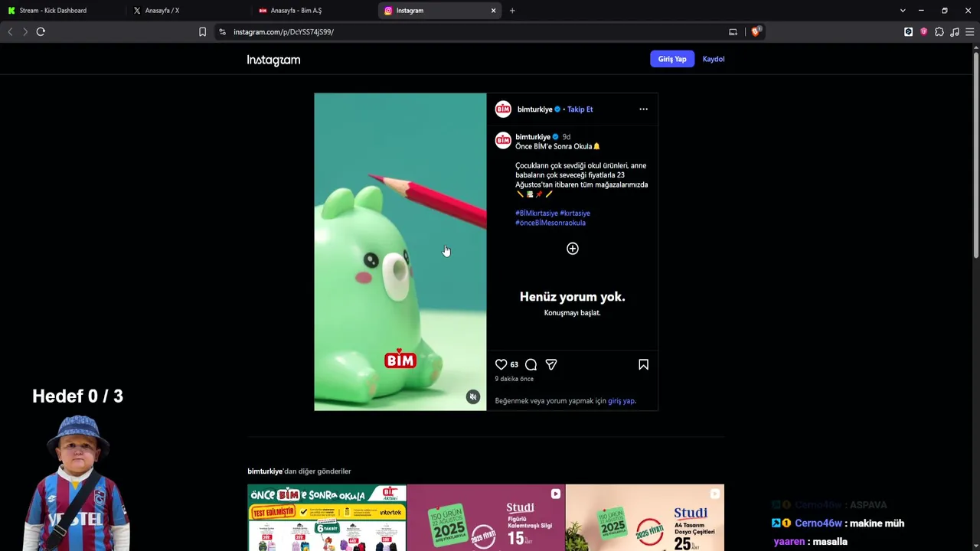The image size is (980, 551).
Task: Open the post's three-dot more options menu
Action: click(643, 109)
